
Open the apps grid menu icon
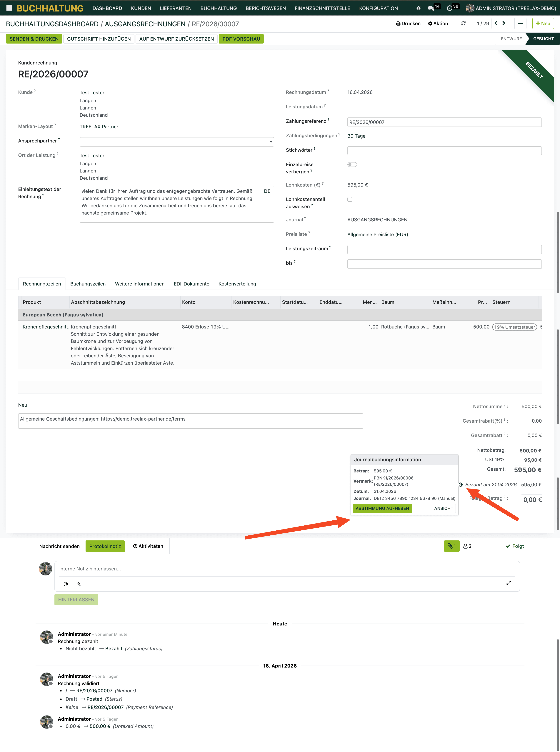(x=9, y=8)
